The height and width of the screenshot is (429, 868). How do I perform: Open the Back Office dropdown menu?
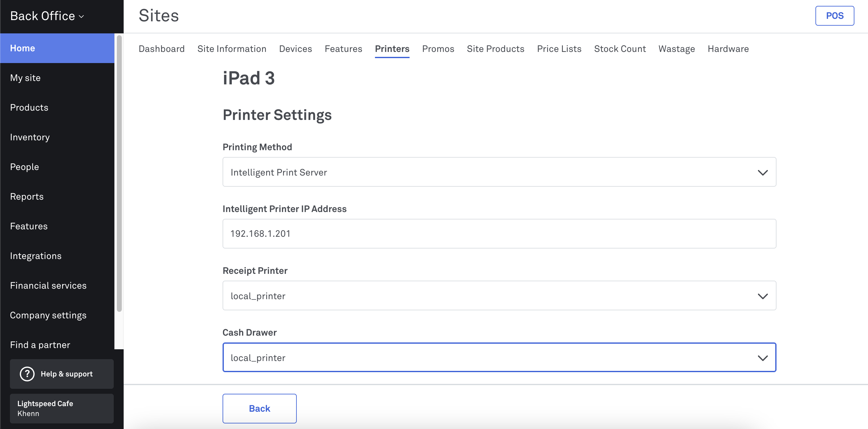click(x=47, y=16)
